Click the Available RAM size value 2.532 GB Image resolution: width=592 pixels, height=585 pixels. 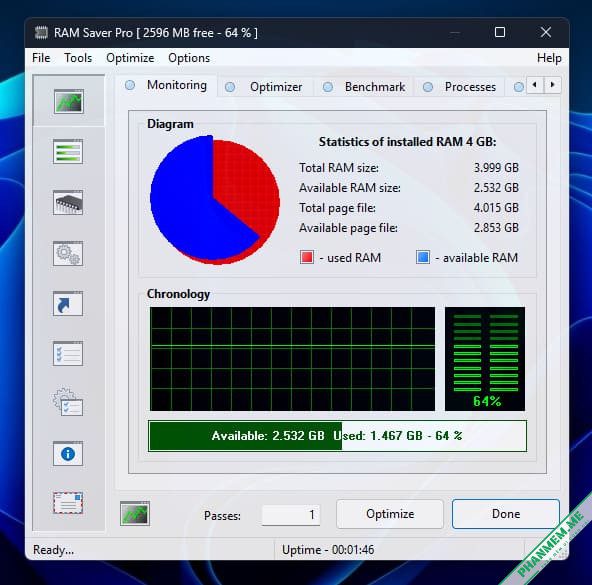496,188
